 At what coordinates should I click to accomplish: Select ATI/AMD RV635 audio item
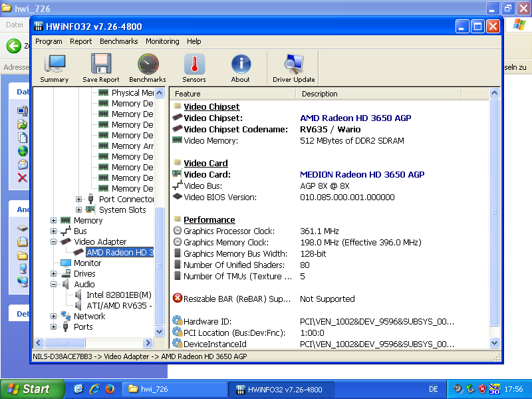tap(119, 305)
